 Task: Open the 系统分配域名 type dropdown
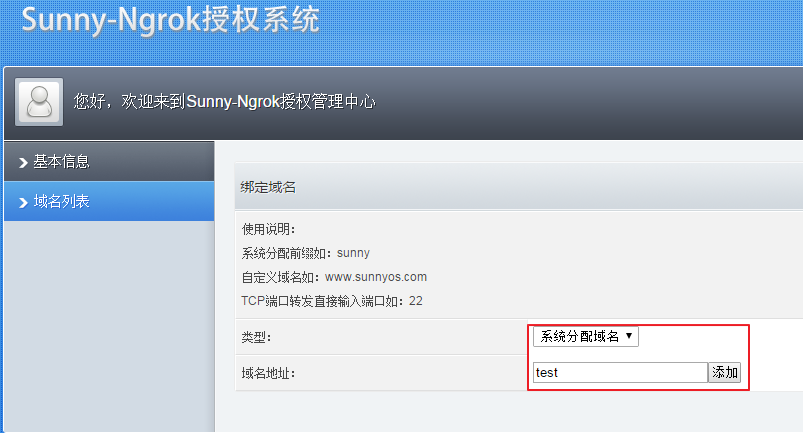pos(586,336)
